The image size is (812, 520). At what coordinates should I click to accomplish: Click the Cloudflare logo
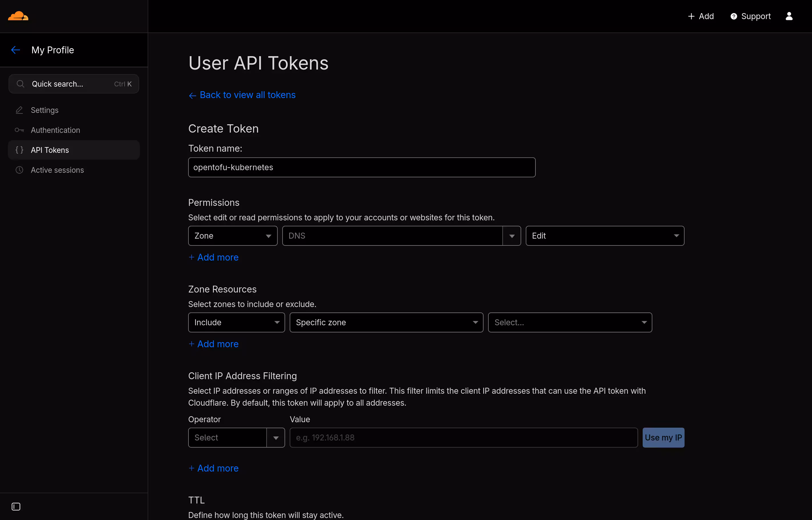[x=18, y=16]
